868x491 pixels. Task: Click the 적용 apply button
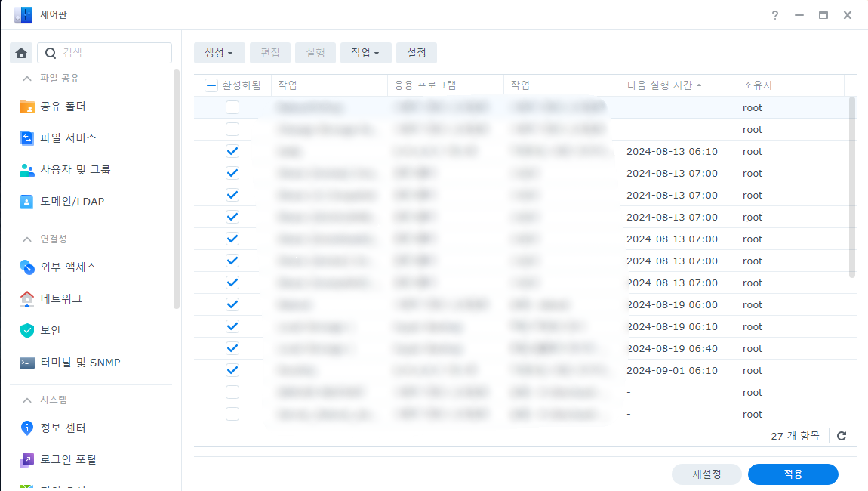793,474
